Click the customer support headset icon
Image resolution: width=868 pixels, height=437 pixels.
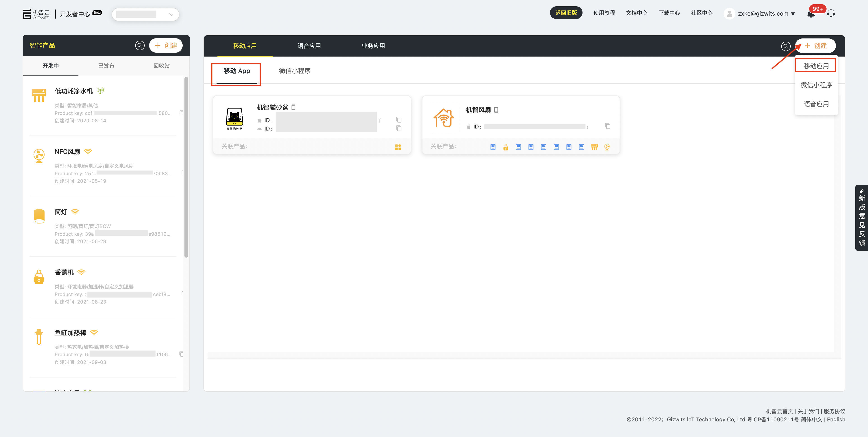tap(831, 14)
